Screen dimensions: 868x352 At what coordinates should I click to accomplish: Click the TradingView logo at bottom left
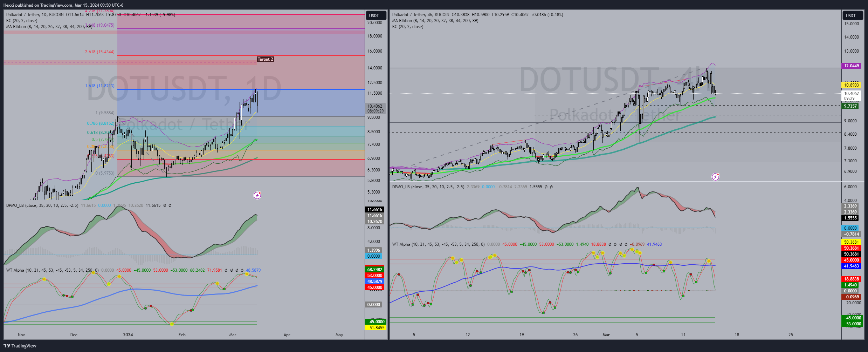(20, 346)
